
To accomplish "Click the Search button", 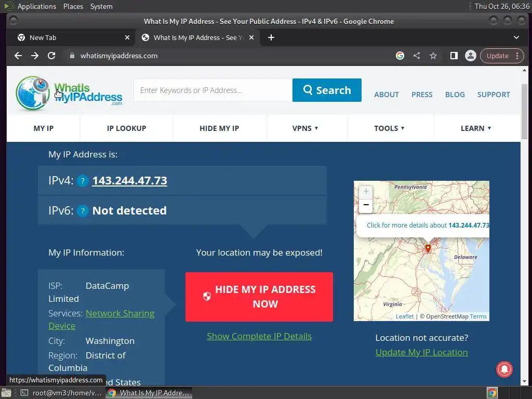I will tap(327, 90).
